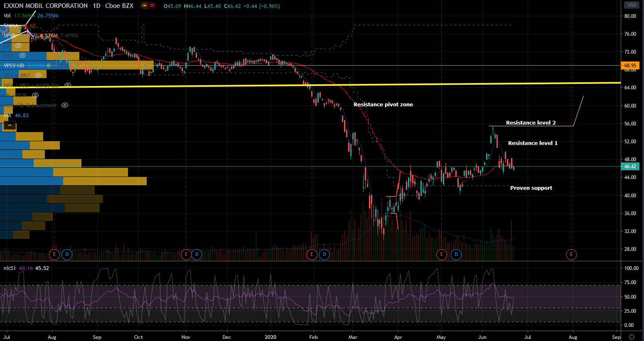Click the Cboe BZX exchange label

point(119,6)
